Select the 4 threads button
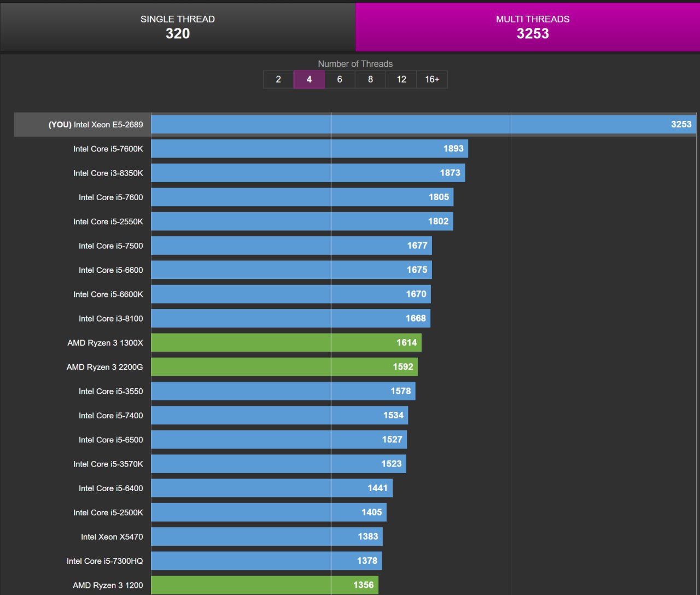This screenshot has height=595, width=700. (309, 79)
